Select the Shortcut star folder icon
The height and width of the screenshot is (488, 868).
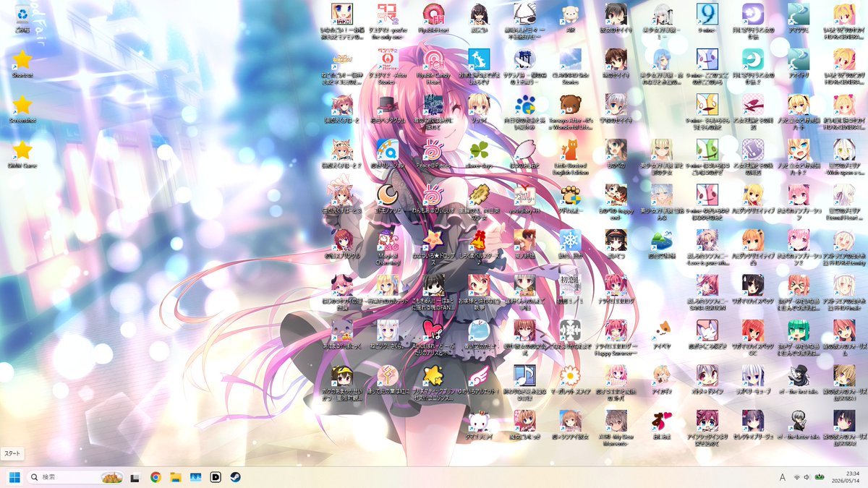point(23,59)
